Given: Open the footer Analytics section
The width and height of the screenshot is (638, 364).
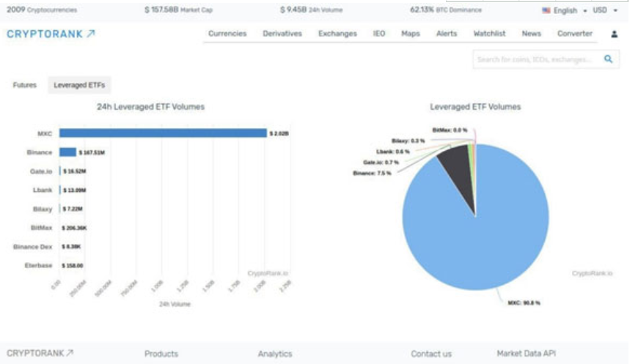Looking at the screenshot, I should [x=275, y=354].
